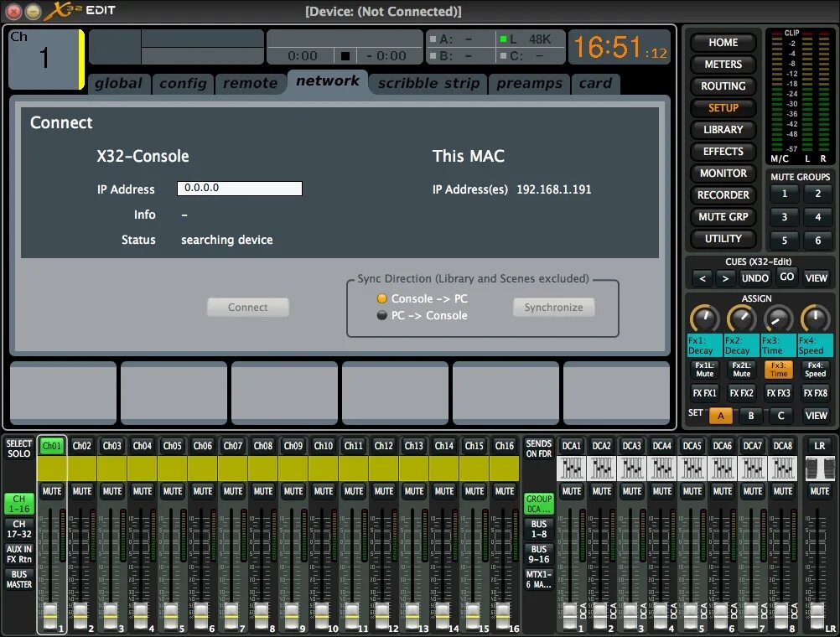Viewport: 840px width, 637px height.
Task: Switch to the config tab
Action: (183, 84)
